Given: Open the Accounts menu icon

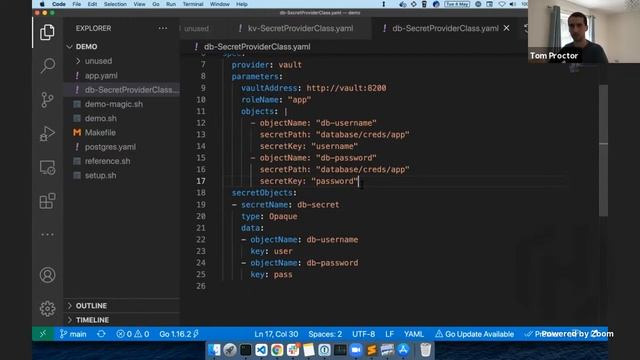Looking at the screenshot, I should coord(47,275).
